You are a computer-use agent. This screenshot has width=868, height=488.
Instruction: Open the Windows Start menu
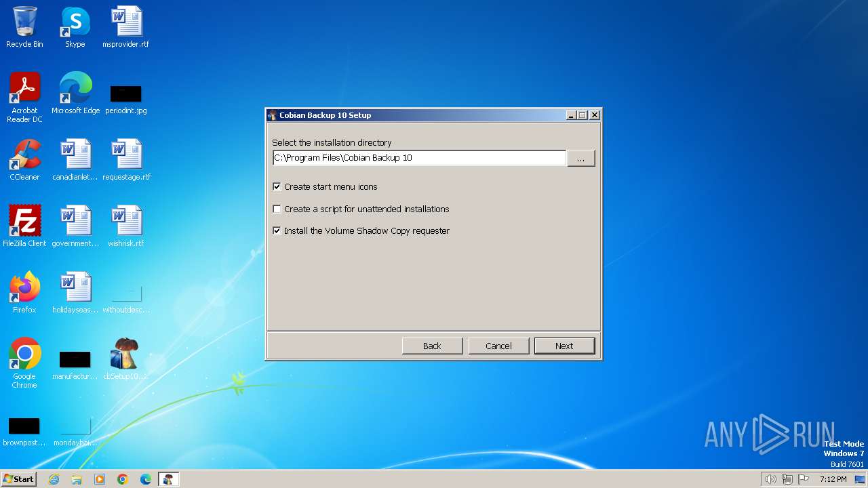point(18,479)
